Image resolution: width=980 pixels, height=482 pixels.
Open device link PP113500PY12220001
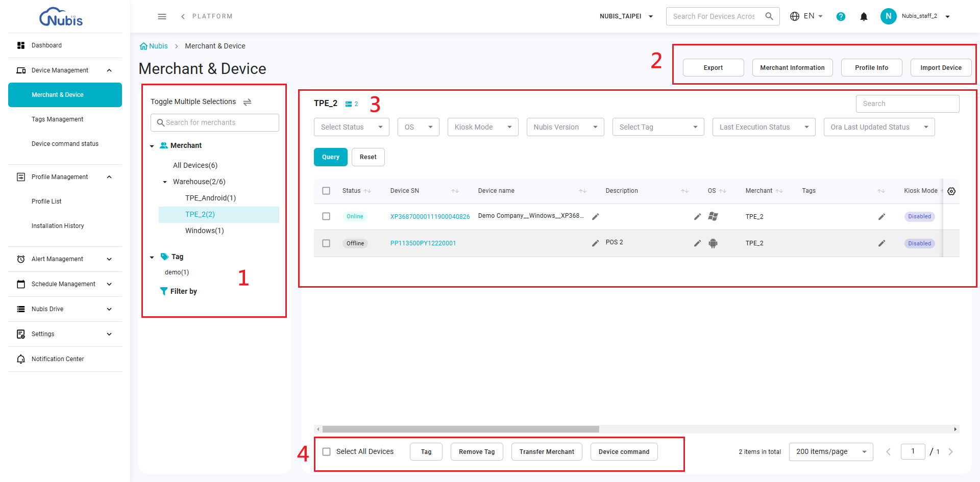coord(423,243)
